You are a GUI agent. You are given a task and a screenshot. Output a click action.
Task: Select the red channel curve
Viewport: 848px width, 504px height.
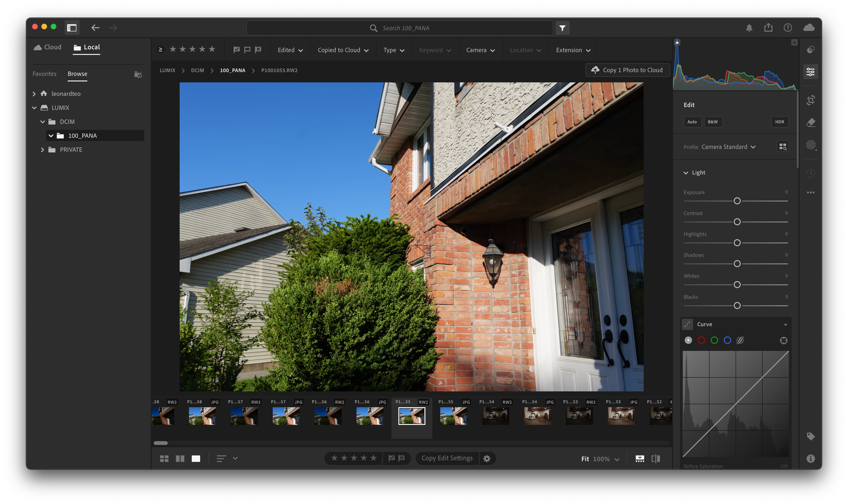click(701, 340)
